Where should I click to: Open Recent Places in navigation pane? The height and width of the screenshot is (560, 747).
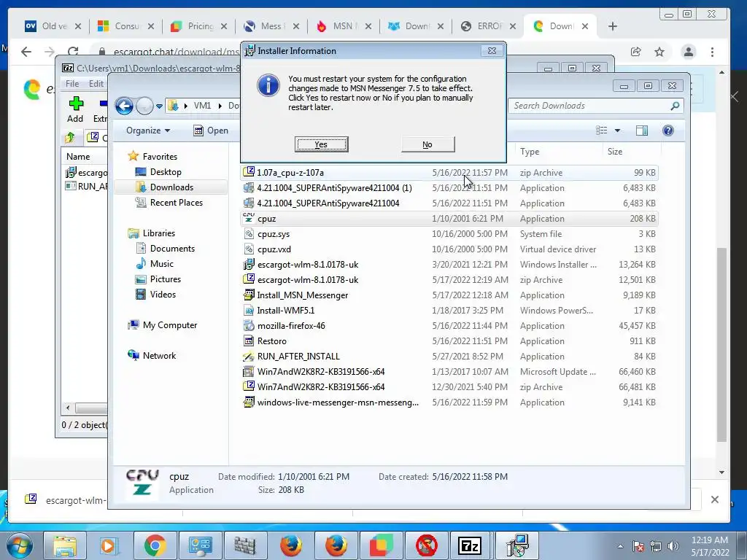click(x=176, y=203)
